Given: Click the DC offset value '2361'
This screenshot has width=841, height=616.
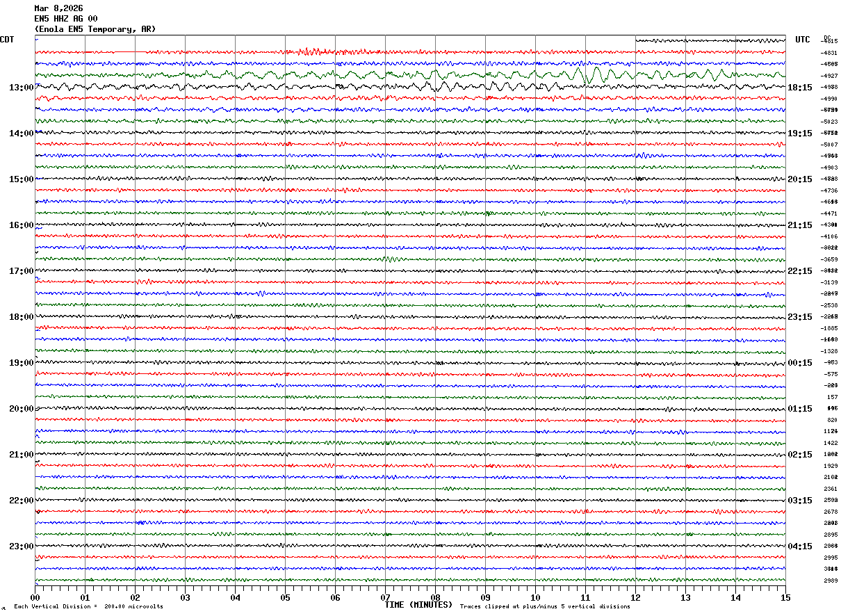Looking at the screenshot, I should [x=831, y=489].
